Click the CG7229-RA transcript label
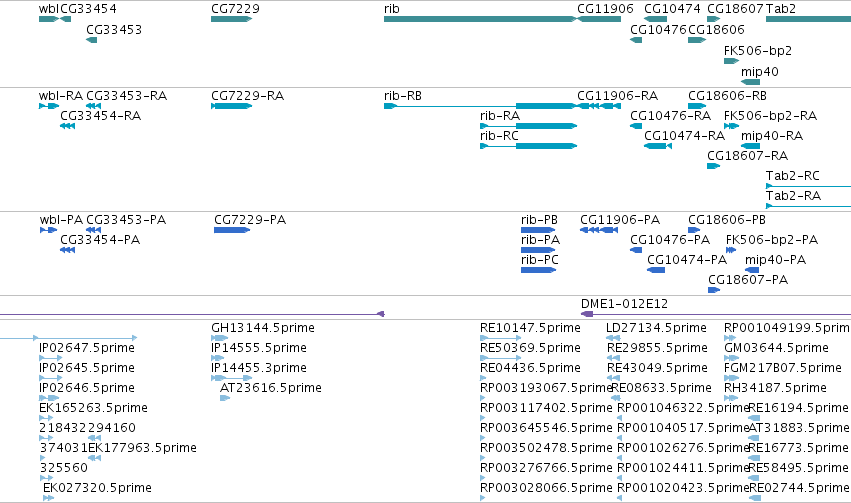This screenshot has width=851, height=503. [x=247, y=96]
